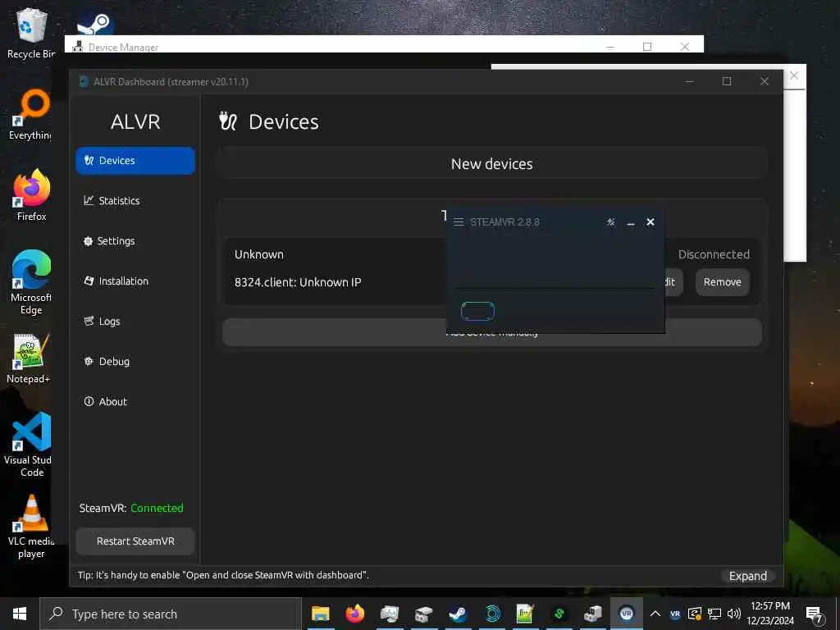Open the volume control tray icon
This screenshot has width=840, height=630.
[734, 614]
